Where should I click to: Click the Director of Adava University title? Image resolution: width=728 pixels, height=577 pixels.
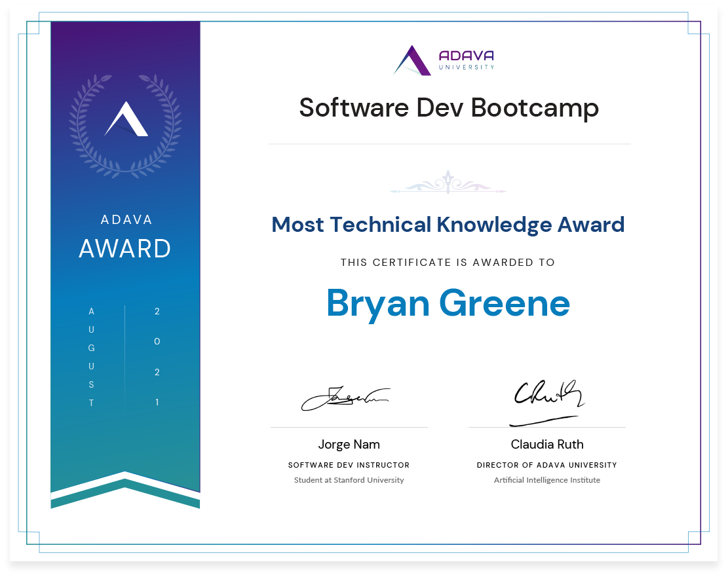click(x=547, y=465)
